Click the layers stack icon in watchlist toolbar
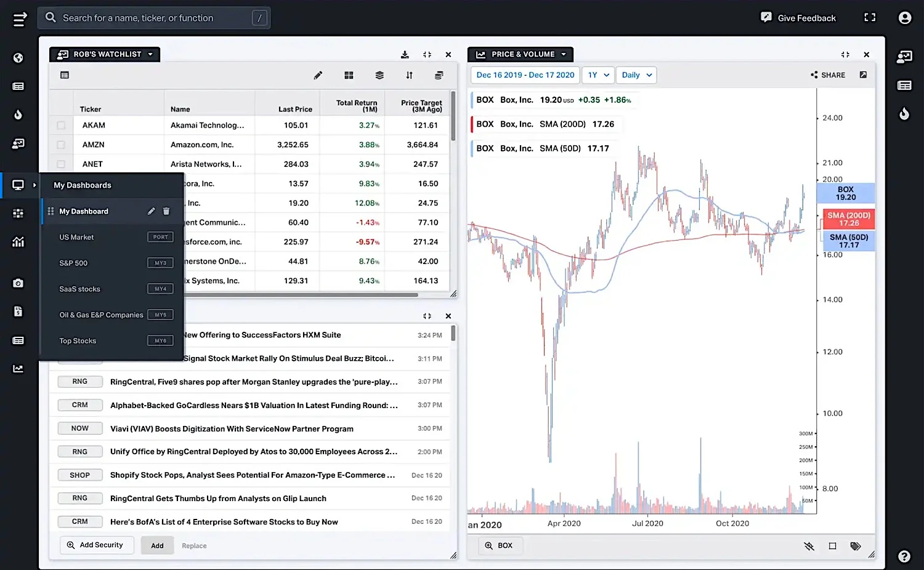Viewport: 924px width, 570px height. pyautogui.click(x=379, y=75)
